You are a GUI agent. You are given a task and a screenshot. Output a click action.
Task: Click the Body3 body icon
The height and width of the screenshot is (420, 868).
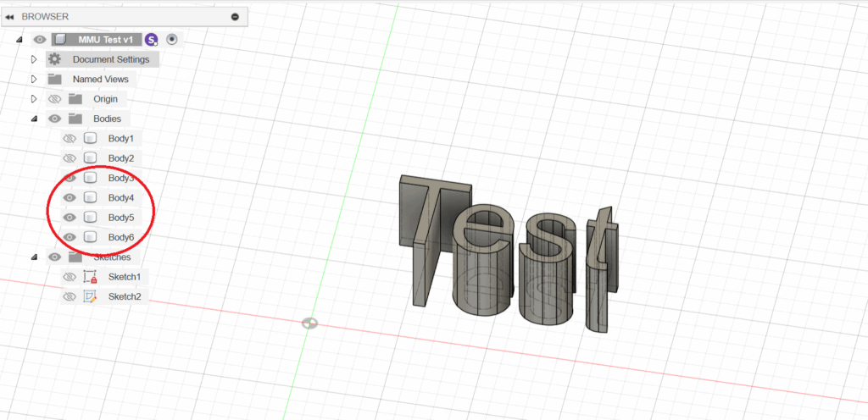click(x=90, y=178)
